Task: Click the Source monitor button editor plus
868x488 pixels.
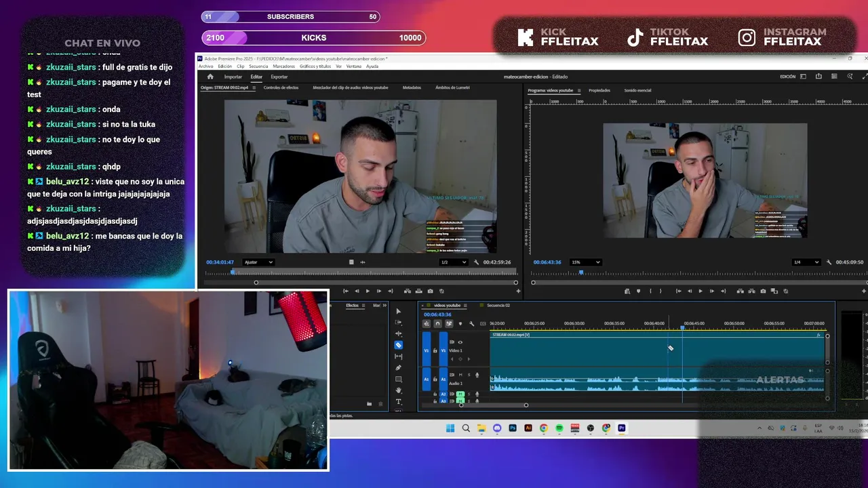Action: 518,291
